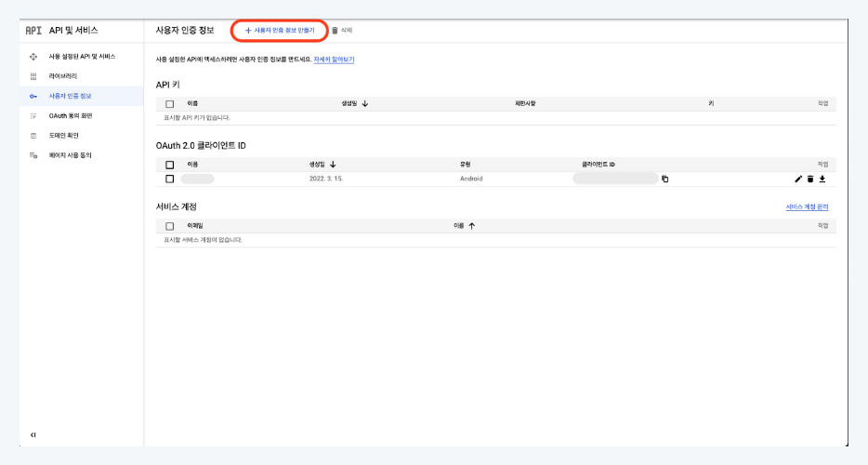Copy the Android client ID
This screenshot has width=868, height=465.
click(x=664, y=179)
